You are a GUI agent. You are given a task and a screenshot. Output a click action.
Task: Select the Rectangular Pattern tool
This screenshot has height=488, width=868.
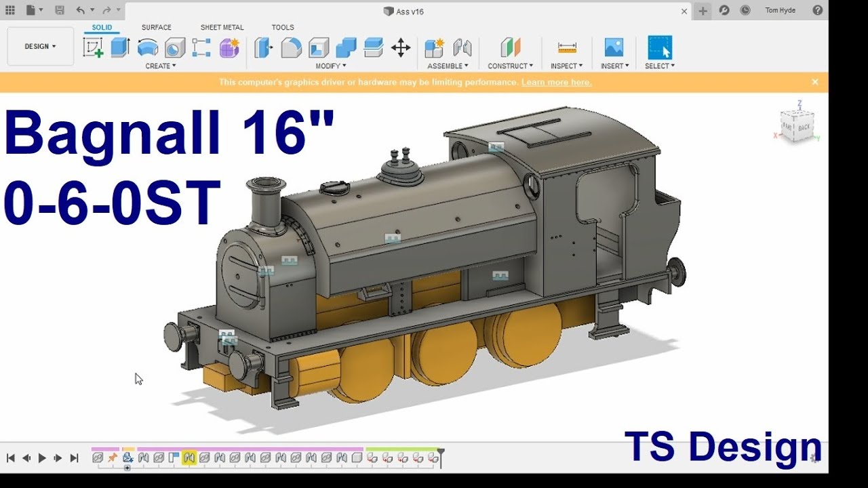tap(202, 47)
